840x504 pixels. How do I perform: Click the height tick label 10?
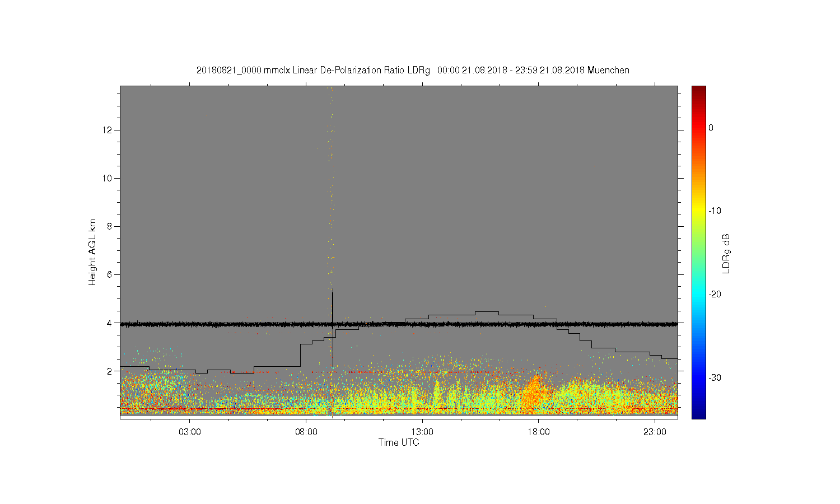(108, 178)
